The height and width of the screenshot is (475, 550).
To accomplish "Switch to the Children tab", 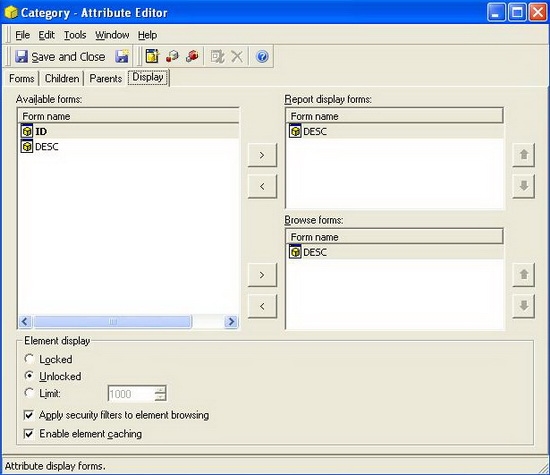I will tap(62, 78).
